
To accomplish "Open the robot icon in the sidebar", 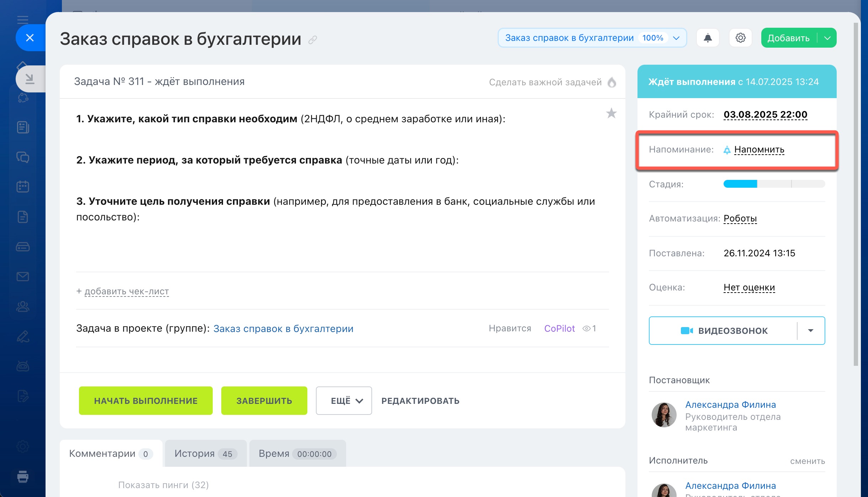I will (23, 366).
